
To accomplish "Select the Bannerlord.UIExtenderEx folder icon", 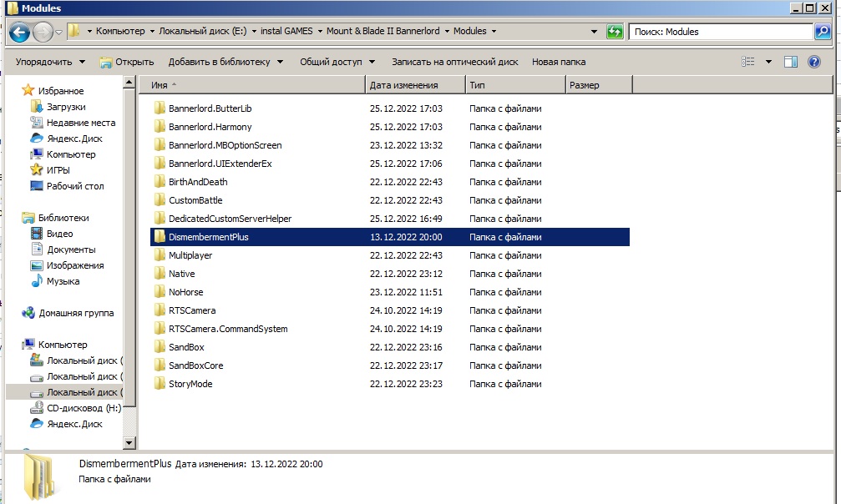I will click(x=160, y=163).
